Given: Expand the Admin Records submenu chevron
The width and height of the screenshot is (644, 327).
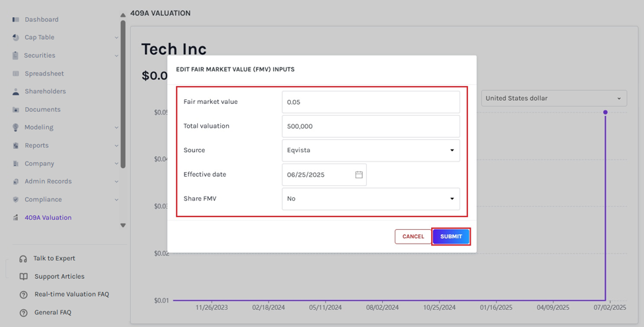Looking at the screenshot, I should point(116,181).
